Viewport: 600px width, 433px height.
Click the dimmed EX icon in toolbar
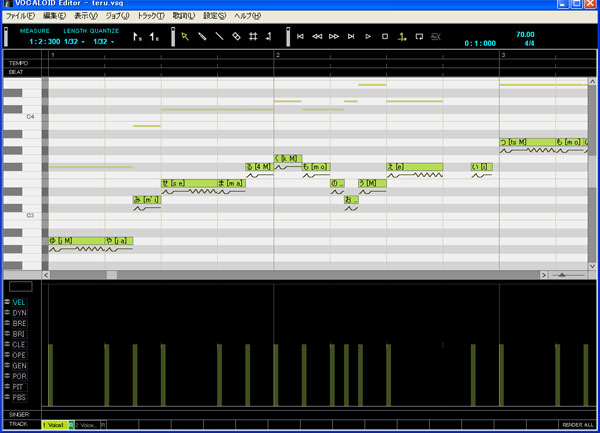pyautogui.click(x=436, y=37)
